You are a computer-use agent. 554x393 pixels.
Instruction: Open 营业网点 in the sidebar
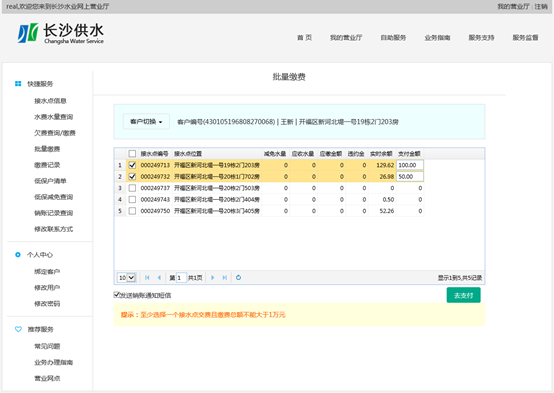coord(47,378)
